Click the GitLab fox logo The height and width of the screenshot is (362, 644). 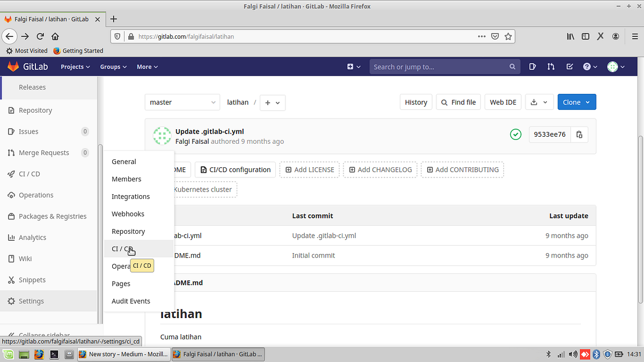(x=13, y=66)
